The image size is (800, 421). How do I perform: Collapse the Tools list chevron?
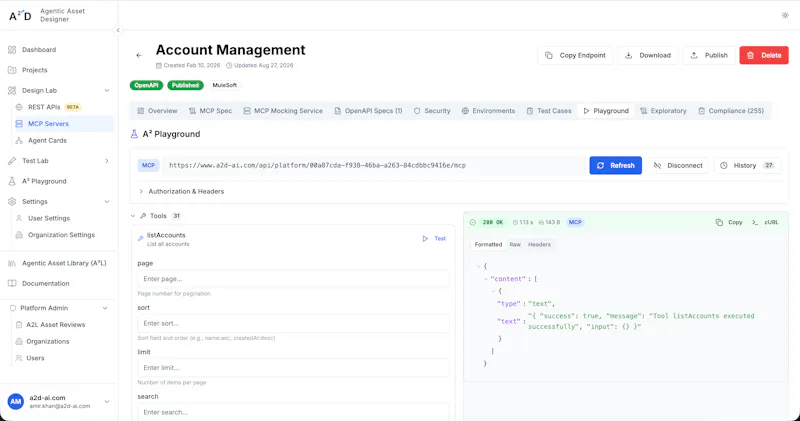point(133,216)
